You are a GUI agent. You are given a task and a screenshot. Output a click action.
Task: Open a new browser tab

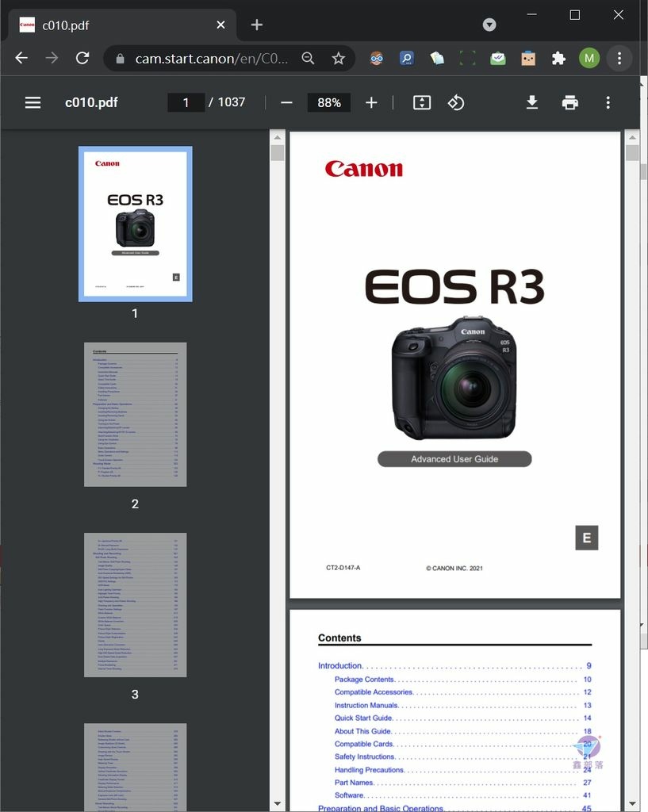tap(257, 25)
